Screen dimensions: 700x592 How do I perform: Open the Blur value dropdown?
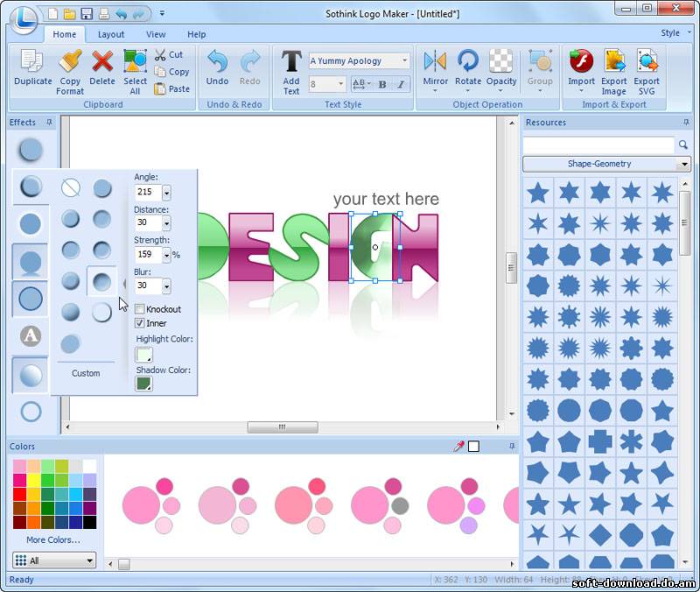(x=166, y=286)
